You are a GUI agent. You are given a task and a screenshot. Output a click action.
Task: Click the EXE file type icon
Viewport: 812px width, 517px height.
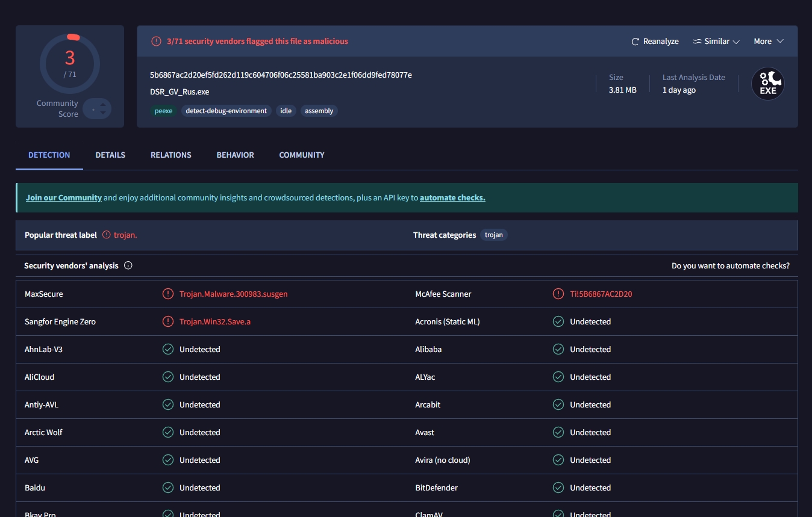coord(767,84)
